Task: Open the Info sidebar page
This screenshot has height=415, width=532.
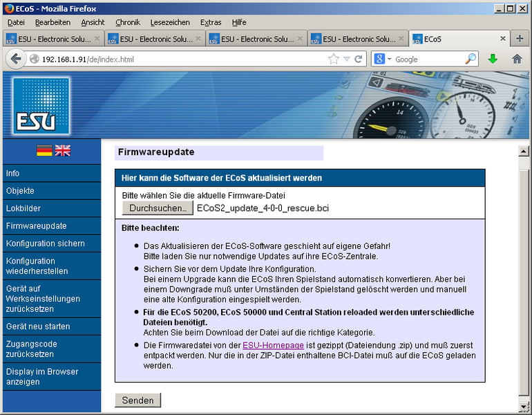Action: pyautogui.click(x=52, y=173)
